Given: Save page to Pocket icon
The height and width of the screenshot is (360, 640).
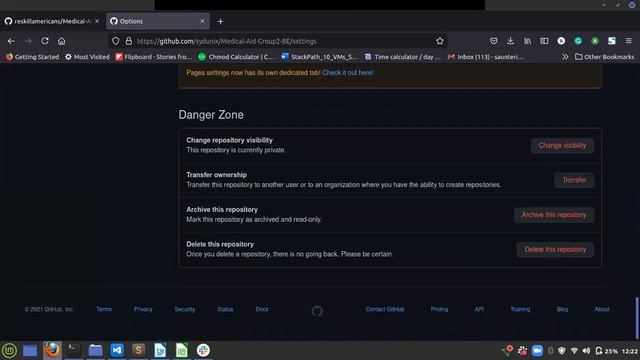Looking at the screenshot, I should (493, 41).
